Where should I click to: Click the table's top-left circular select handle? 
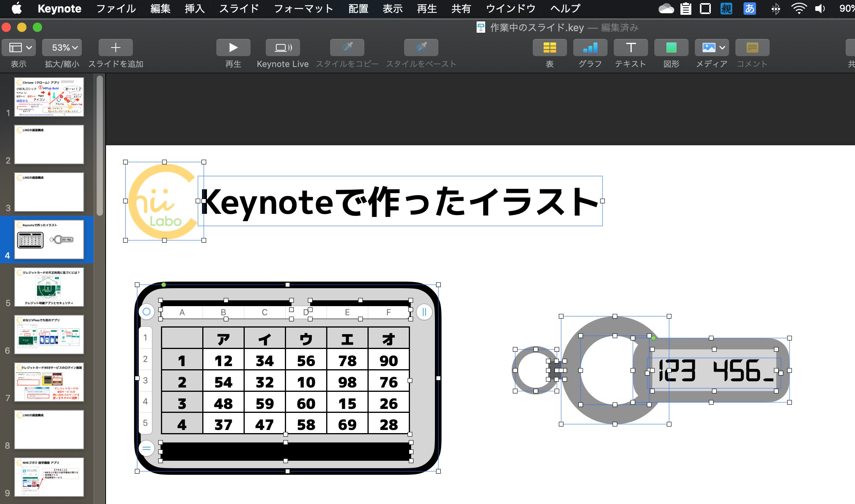[147, 312]
